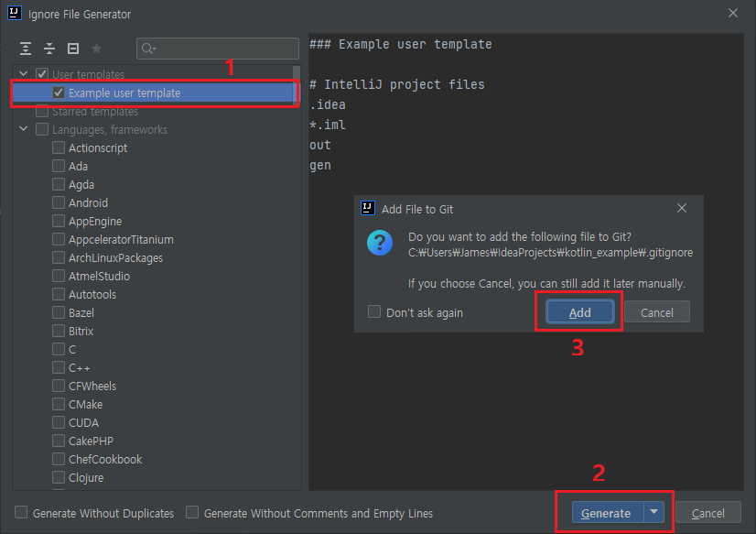Open the Generate button dropdown arrow
The width and height of the screenshot is (756, 534).
653,512
